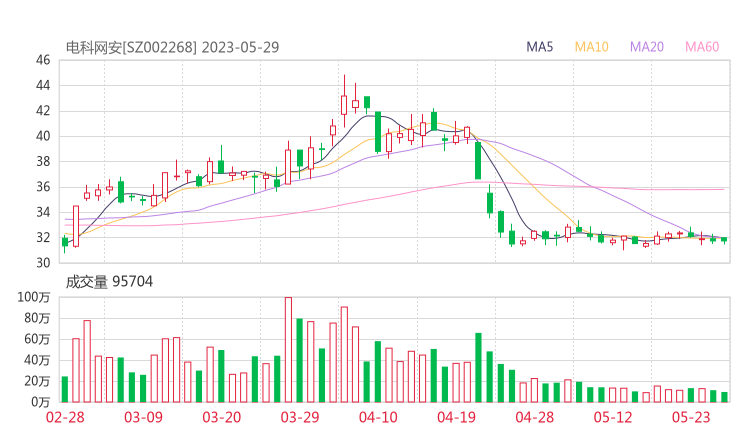This screenshot has width=740, height=440.
Task: Select the 04-19 date axis label
Action: click(456, 417)
